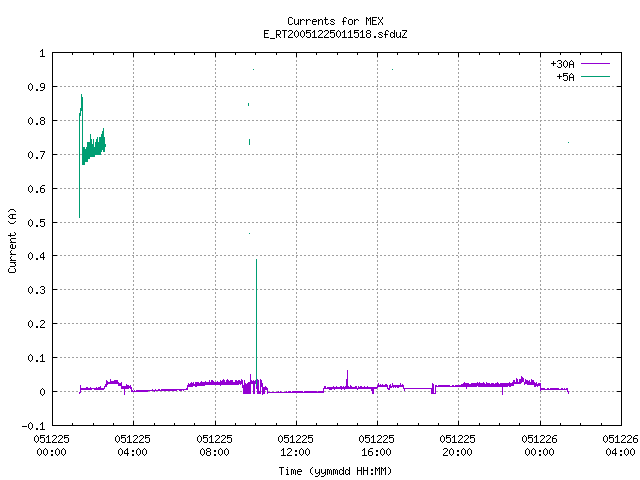Viewport: 640px width, 480px height.
Task: Click the tall green spike near 10:00
Action: [256, 320]
